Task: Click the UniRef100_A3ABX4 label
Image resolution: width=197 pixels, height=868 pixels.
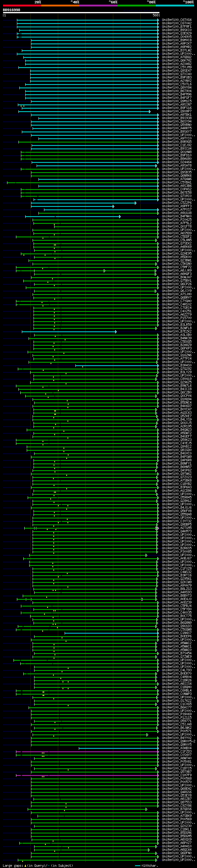Action: tap(177, 748)
